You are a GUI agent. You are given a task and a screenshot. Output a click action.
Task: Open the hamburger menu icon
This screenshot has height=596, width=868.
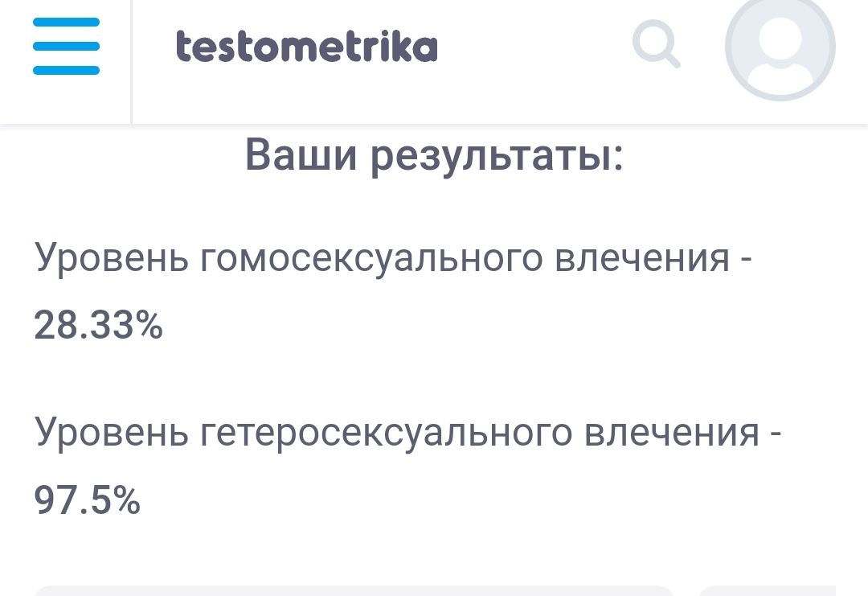[66, 46]
